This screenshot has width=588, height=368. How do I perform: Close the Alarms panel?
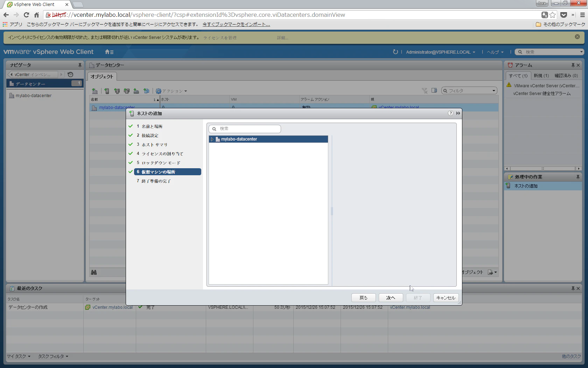click(578, 65)
